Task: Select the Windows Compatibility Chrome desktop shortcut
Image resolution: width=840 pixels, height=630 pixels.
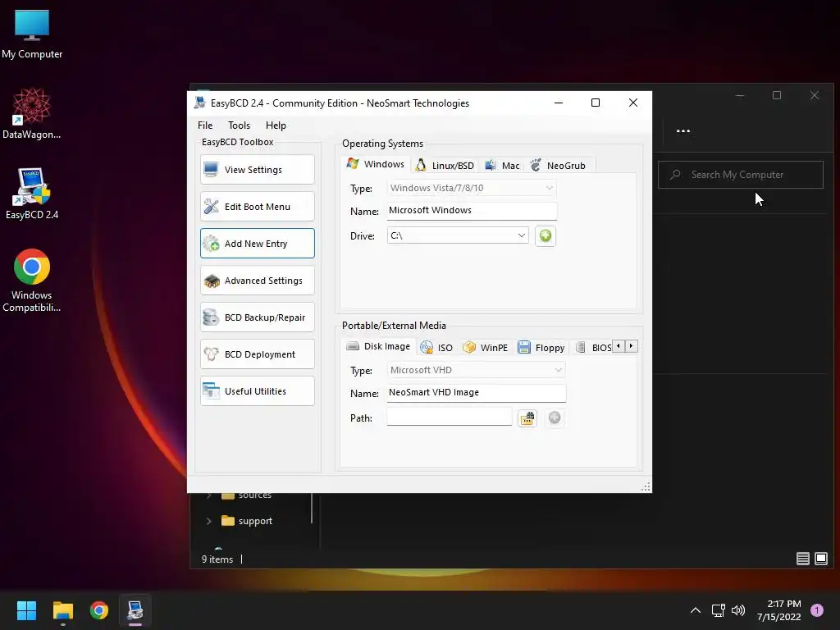Action: pos(32,281)
